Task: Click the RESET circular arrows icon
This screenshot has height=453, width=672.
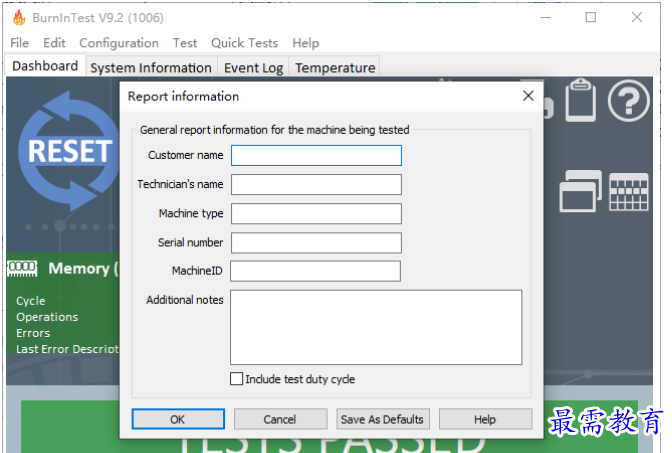Action: (x=69, y=151)
